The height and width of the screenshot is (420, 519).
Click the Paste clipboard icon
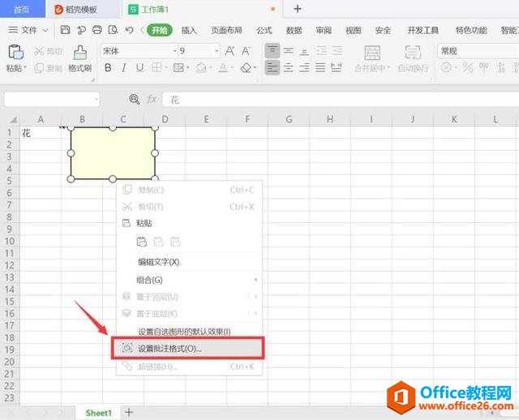(x=15, y=52)
